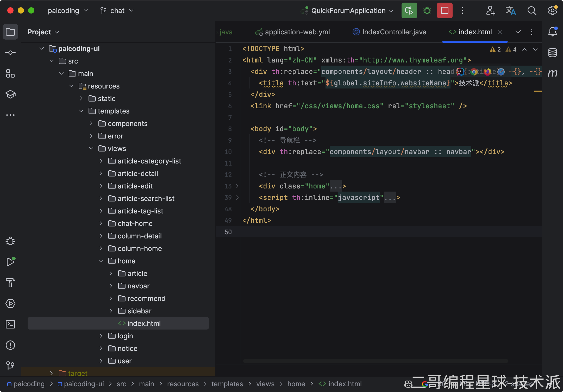Open the Structure tool window icon
Image resolution: width=563 pixels, height=392 pixels.
tap(10, 73)
